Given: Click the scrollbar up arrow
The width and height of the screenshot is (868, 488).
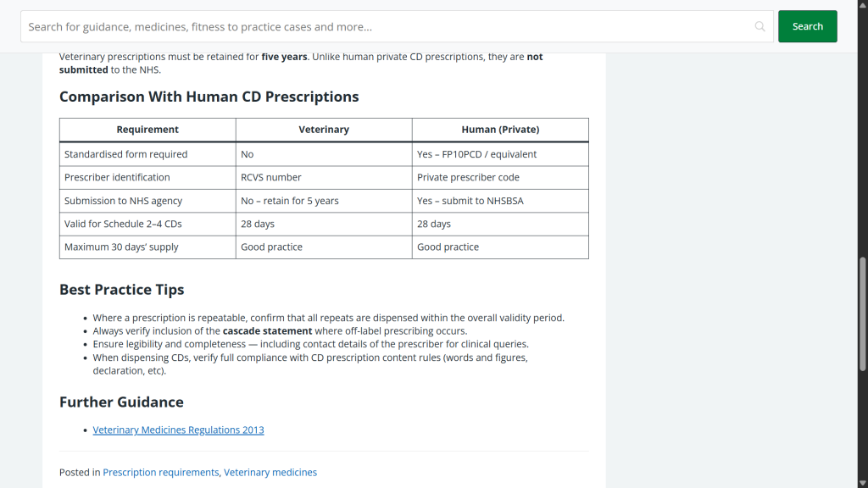Looking at the screenshot, I should pyautogui.click(x=862, y=5).
